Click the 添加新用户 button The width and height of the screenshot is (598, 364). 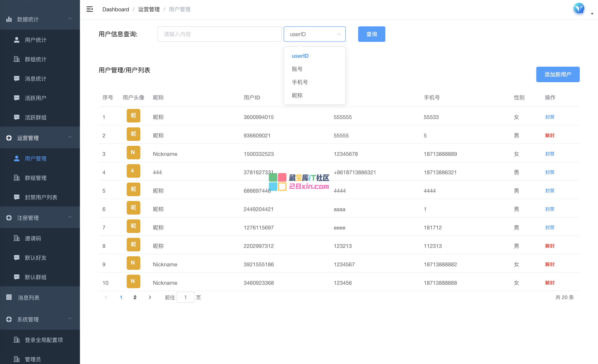557,74
